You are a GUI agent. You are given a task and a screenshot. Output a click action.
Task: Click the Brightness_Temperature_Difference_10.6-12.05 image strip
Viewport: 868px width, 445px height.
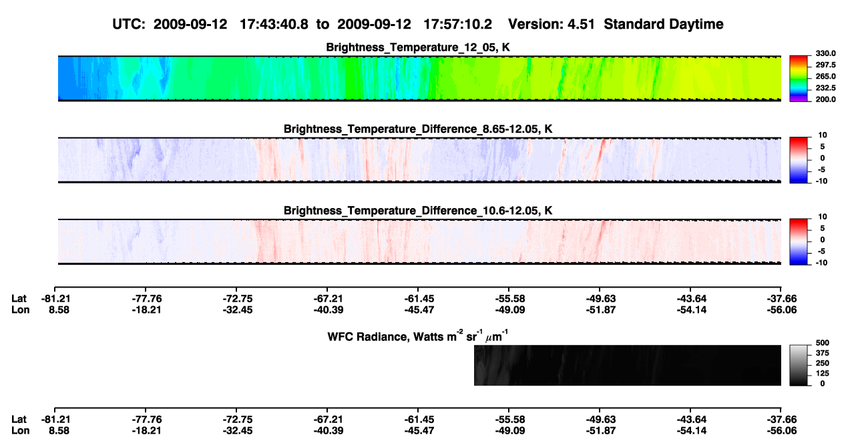coord(420,241)
